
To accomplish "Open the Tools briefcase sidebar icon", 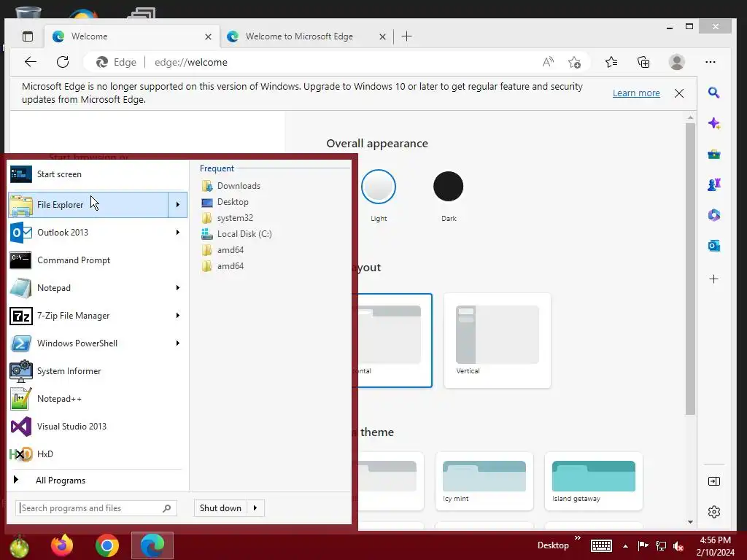I will point(713,155).
